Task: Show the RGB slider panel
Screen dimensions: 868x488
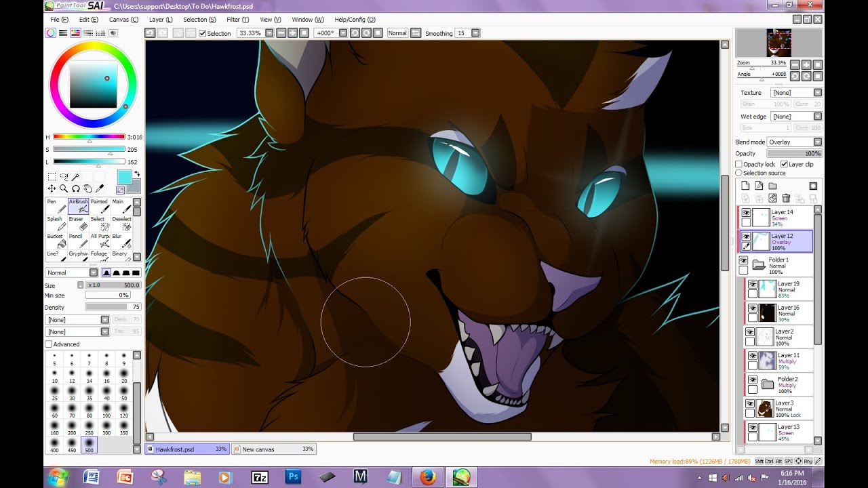Action: pyautogui.click(x=63, y=33)
